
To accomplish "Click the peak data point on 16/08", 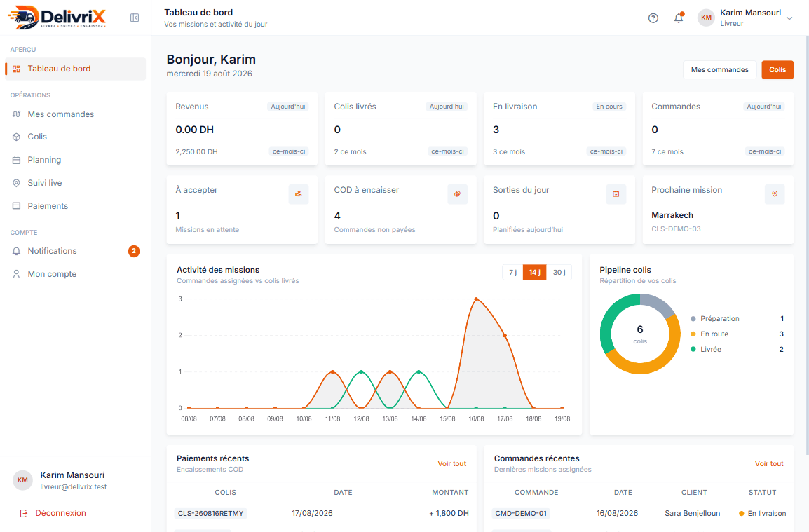I will [x=476, y=299].
